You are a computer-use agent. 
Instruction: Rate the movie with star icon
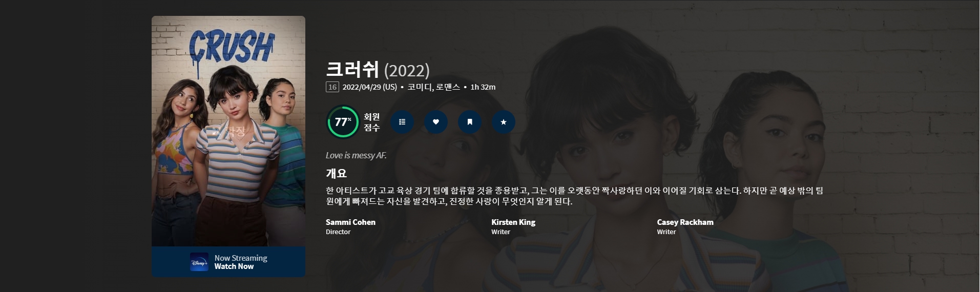pos(504,122)
